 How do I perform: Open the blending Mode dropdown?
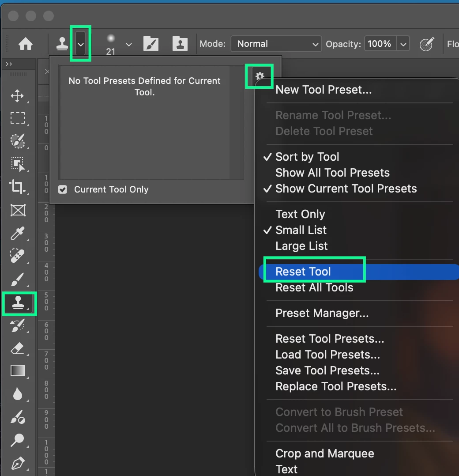pos(276,44)
